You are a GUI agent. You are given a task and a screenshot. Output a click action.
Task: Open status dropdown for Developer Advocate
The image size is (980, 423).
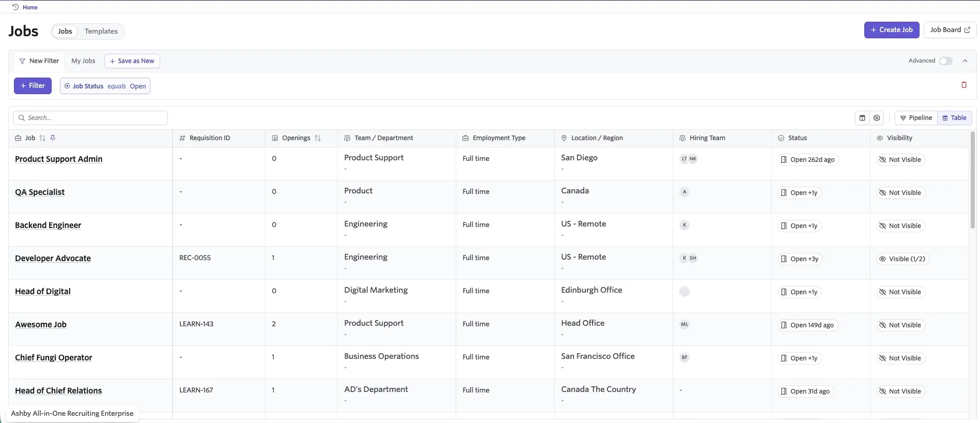point(800,259)
